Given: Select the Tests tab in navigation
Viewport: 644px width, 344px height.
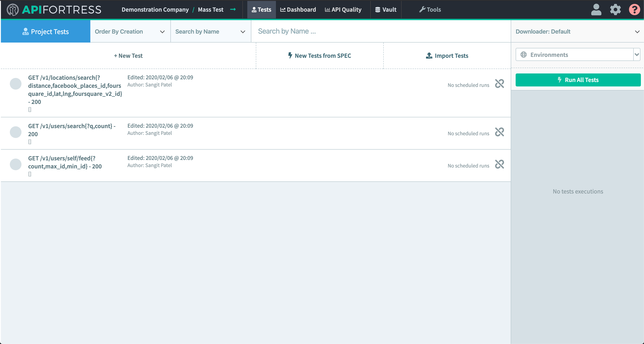Looking at the screenshot, I should point(261,9).
